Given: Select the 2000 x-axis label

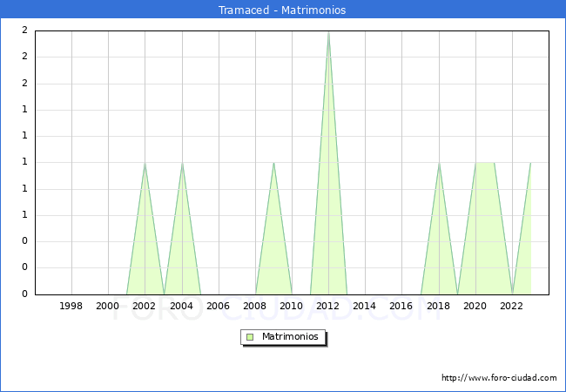Looking at the screenshot, I should (x=108, y=306).
